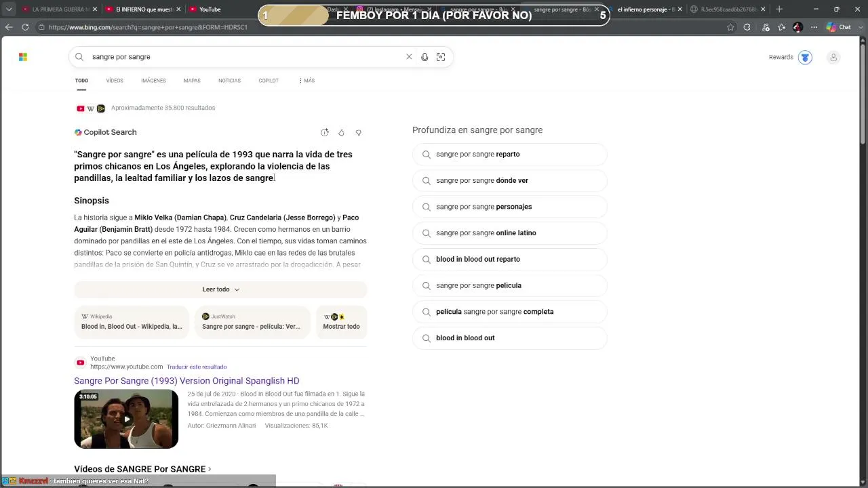
Task: Click the Copilot Search info sparkle icon
Action: 325,133
